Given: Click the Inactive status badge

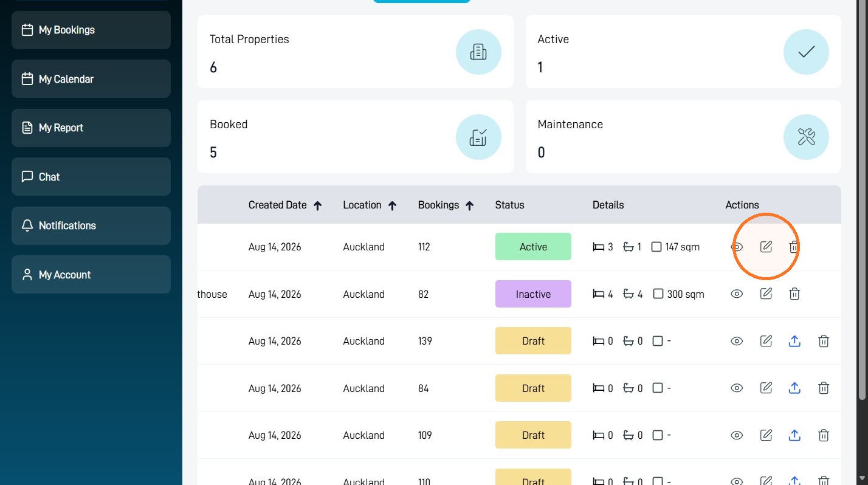Looking at the screenshot, I should pyautogui.click(x=533, y=294).
